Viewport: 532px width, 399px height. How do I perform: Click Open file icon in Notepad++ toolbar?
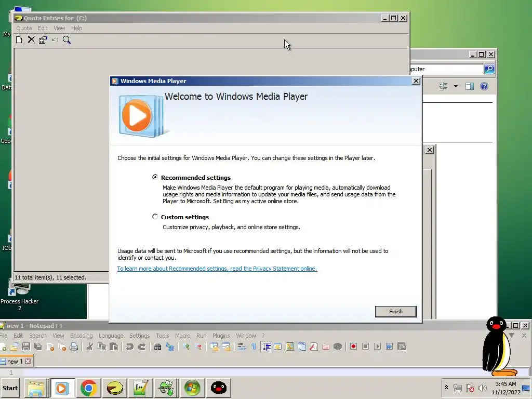pyautogui.click(x=14, y=347)
